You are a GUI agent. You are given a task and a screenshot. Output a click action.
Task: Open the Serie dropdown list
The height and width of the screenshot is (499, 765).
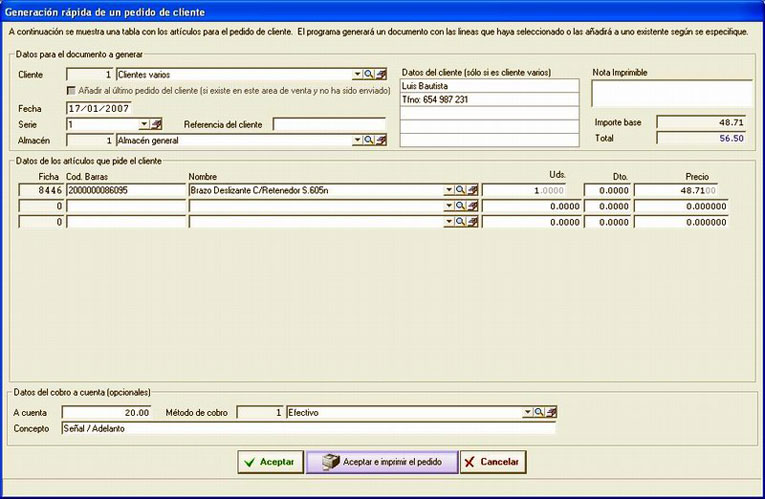143,124
